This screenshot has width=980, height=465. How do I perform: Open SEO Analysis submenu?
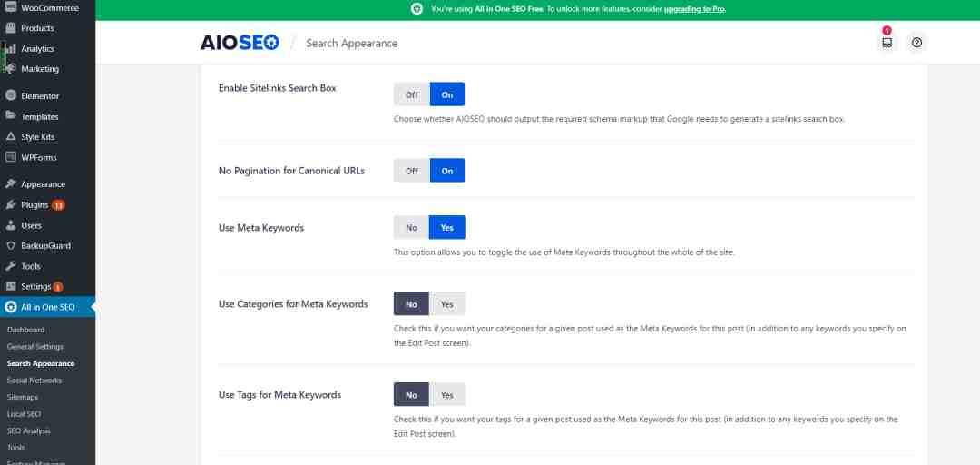pyautogui.click(x=29, y=431)
